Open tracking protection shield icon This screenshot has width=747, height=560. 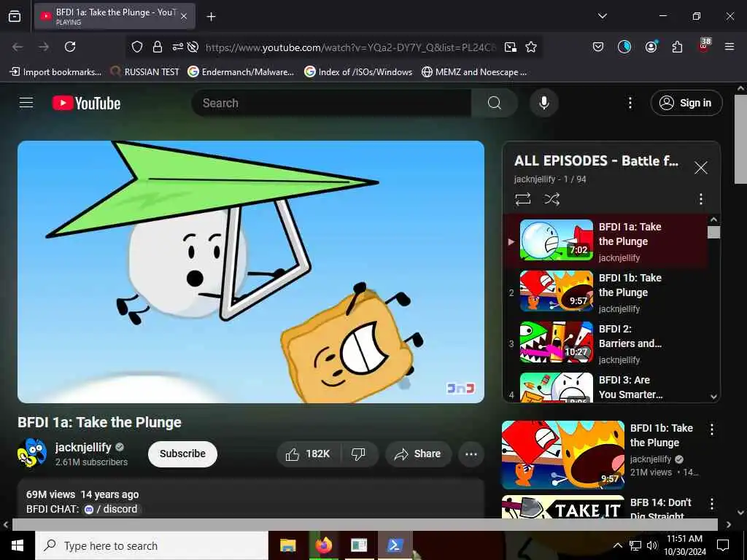point(137,47)
